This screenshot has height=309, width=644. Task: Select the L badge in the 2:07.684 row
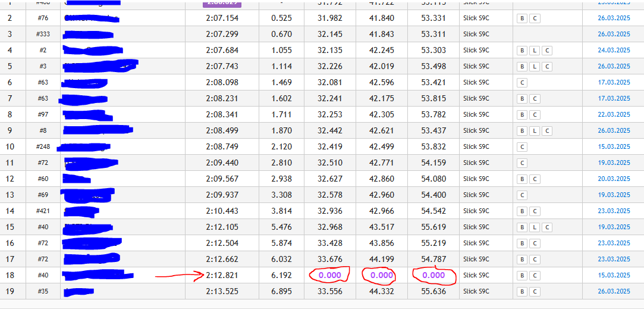pyautogui.click(x=535, y=51)
